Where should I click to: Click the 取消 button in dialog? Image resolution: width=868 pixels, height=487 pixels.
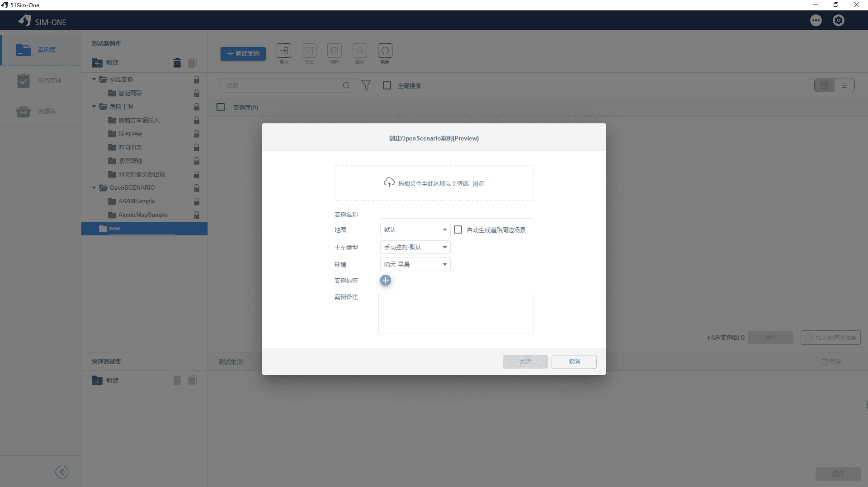574,361
